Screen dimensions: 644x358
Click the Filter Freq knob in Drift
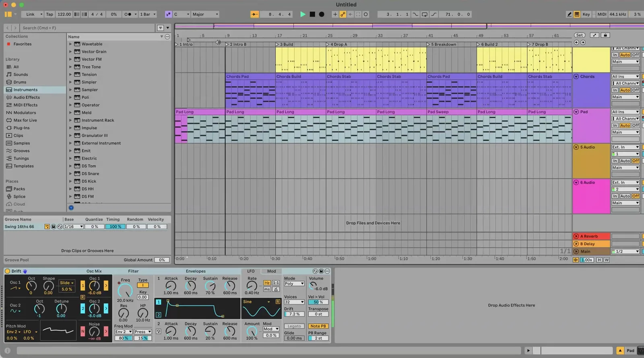[x=125, y=290]
